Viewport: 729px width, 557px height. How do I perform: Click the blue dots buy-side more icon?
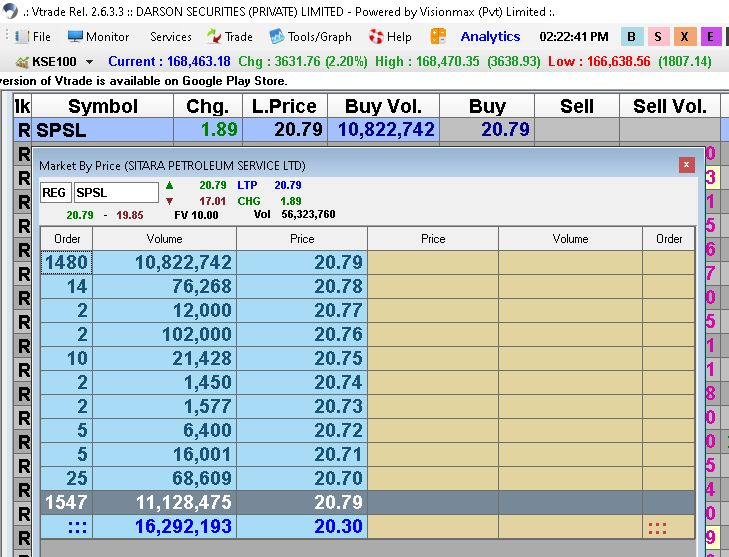click(x=77, y=527)
